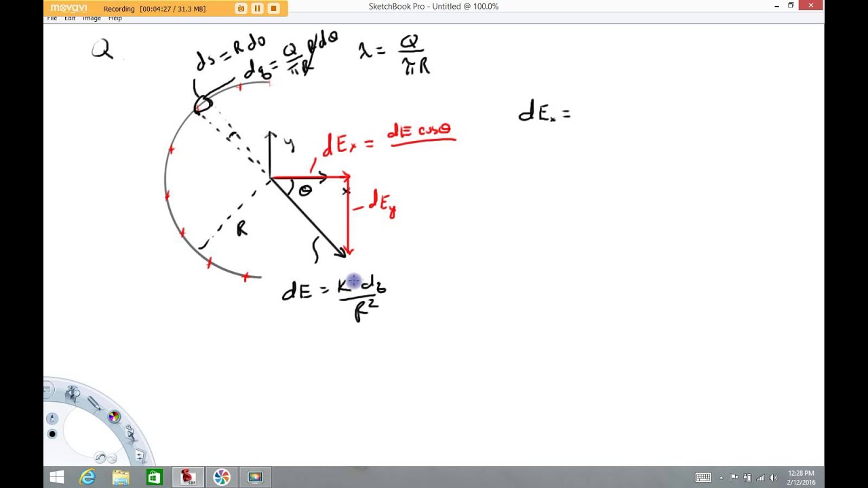Open File Explorer from taskbar

121,478
